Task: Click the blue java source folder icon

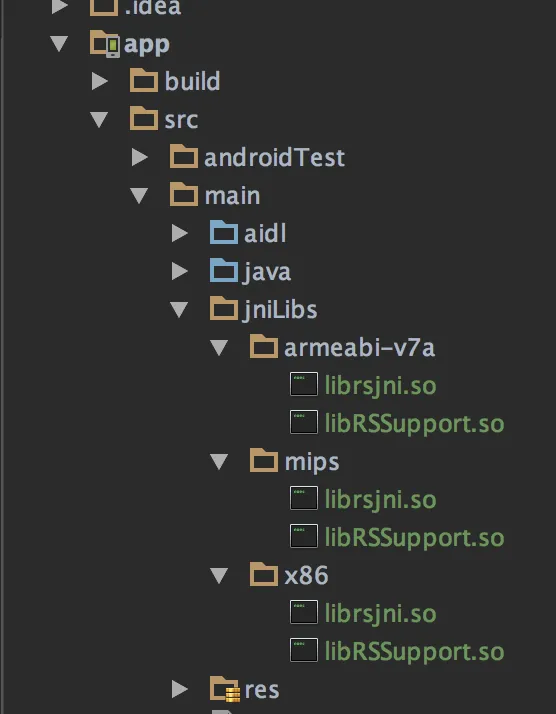Action: 224,270
